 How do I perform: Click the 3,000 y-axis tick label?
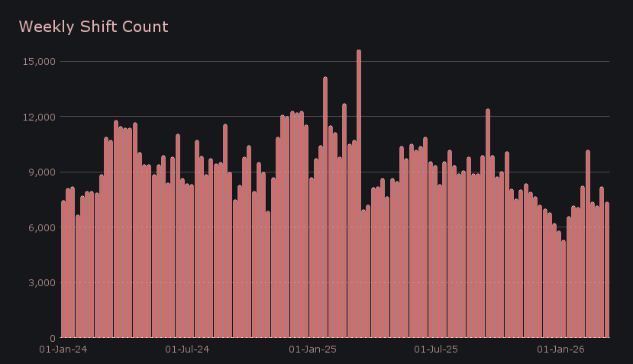coord(41,282)
